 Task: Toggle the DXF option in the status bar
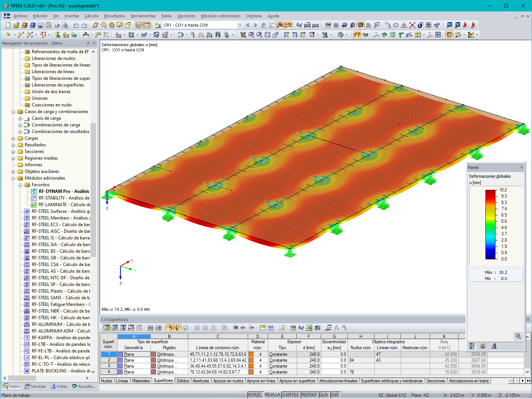(334, 395)
